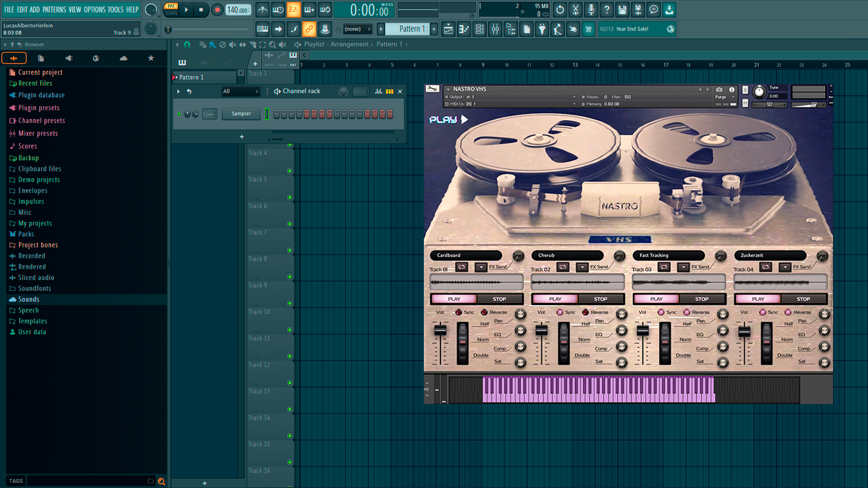Click the Track 03 volume fader

[x=642, y=330]
